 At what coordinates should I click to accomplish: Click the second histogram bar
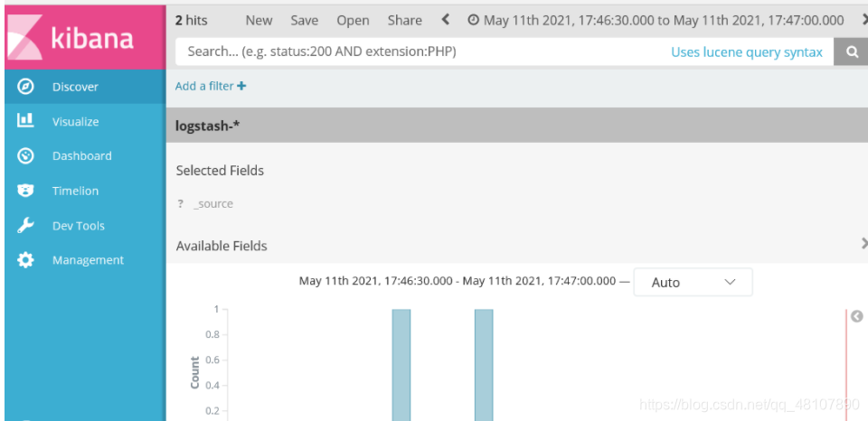coord(484,365)
